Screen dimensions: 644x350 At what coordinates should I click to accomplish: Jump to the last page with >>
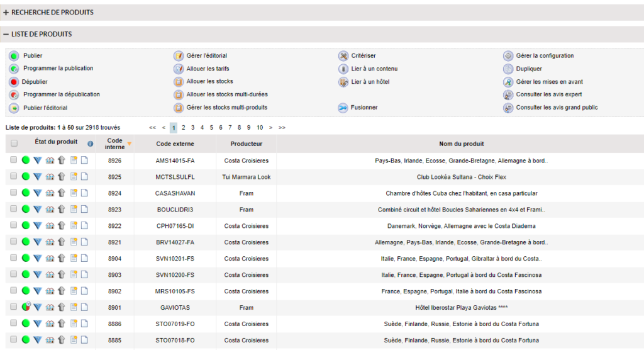[282, 128]
